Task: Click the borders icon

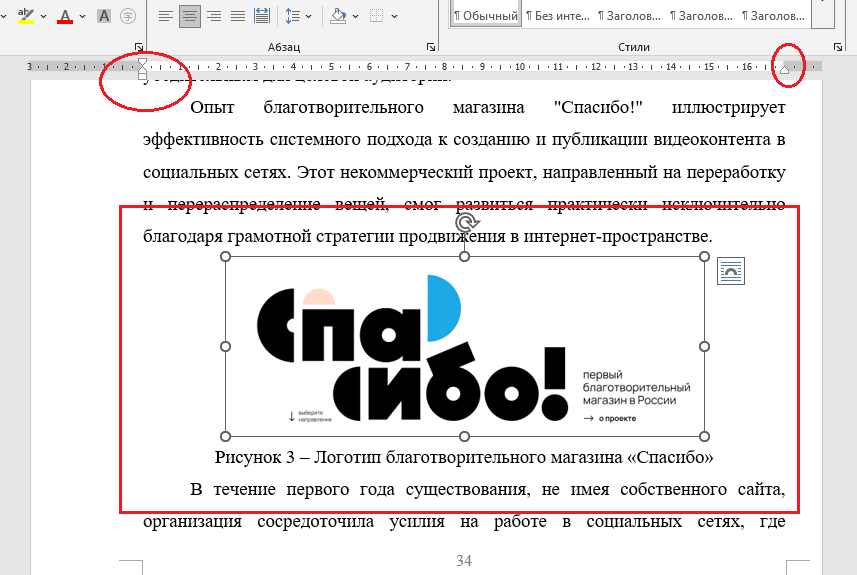Action: click(x=377, y=16)
